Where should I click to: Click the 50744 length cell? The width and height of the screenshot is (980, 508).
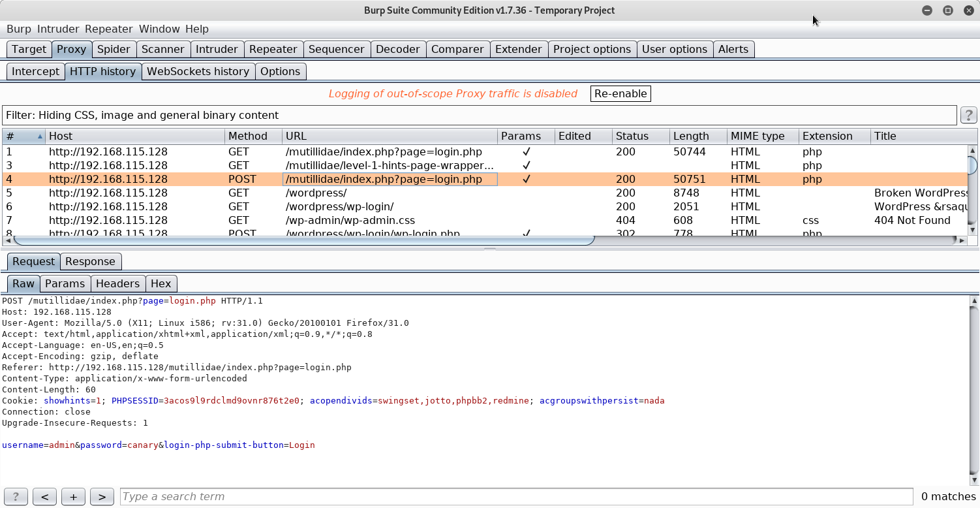tap(690, 152)
